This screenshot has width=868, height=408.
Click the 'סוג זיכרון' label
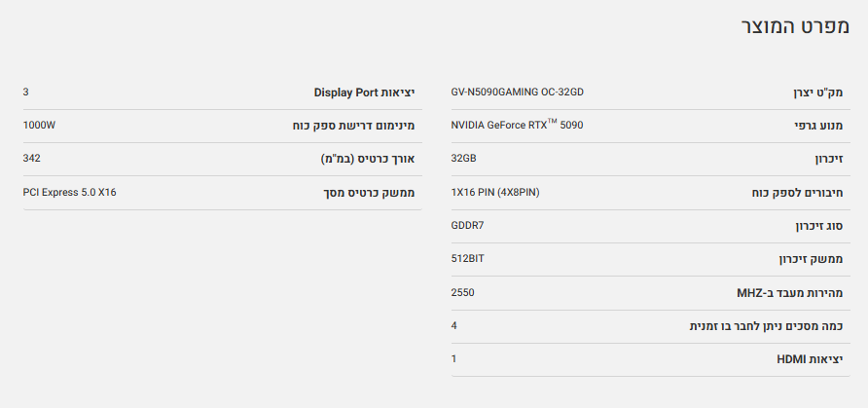(x=817, y=226)
